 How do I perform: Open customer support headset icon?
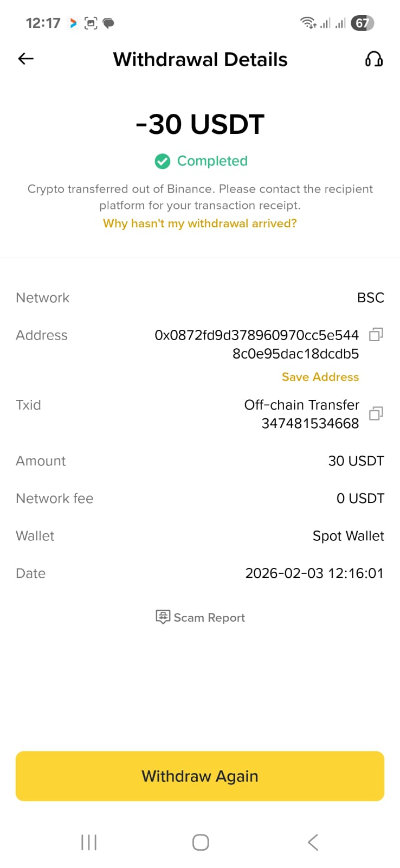[373, 59]
